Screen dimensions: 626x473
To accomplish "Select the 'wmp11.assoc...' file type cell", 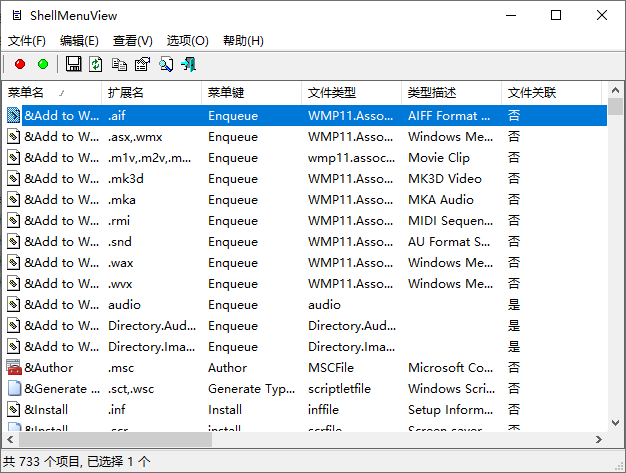I will point(351,158).
